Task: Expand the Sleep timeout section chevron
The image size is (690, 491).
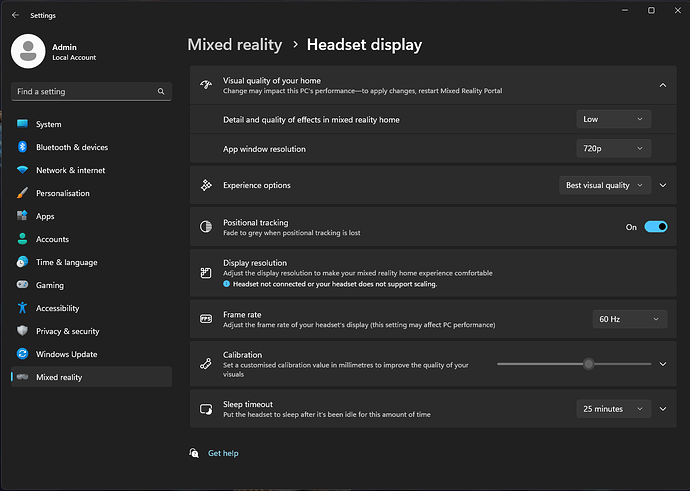Action: 663,409
